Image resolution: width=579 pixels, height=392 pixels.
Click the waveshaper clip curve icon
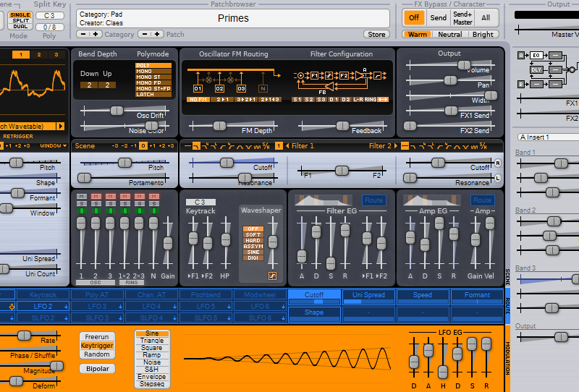pos(272,276)
